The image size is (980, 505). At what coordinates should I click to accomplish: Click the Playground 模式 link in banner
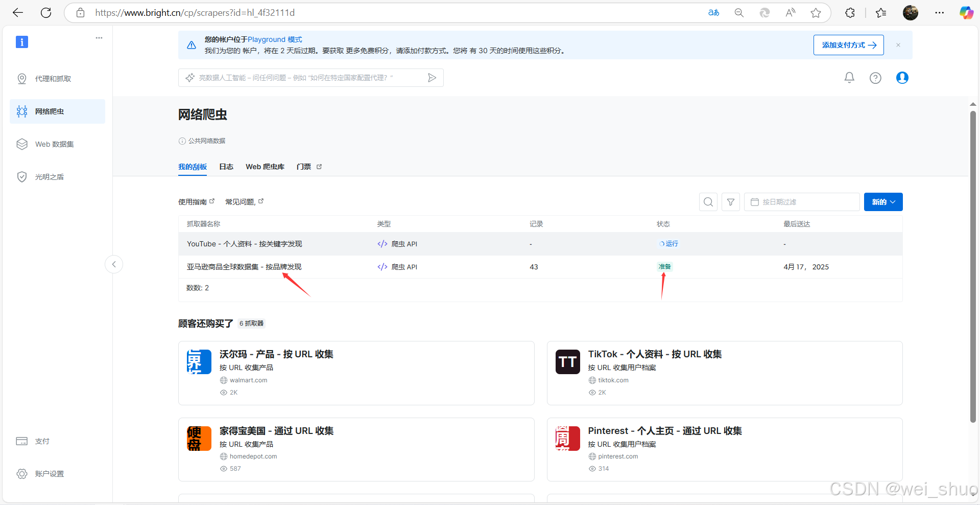tap(275, 39)
